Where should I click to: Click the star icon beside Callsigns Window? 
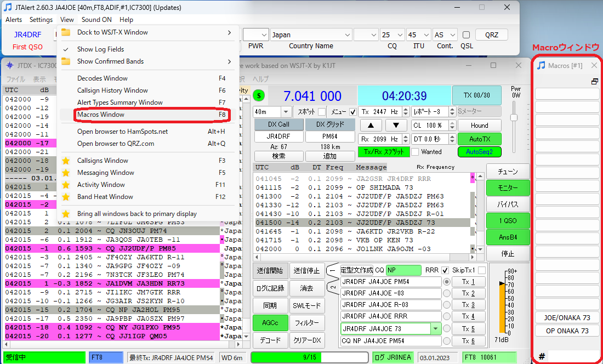66,161
